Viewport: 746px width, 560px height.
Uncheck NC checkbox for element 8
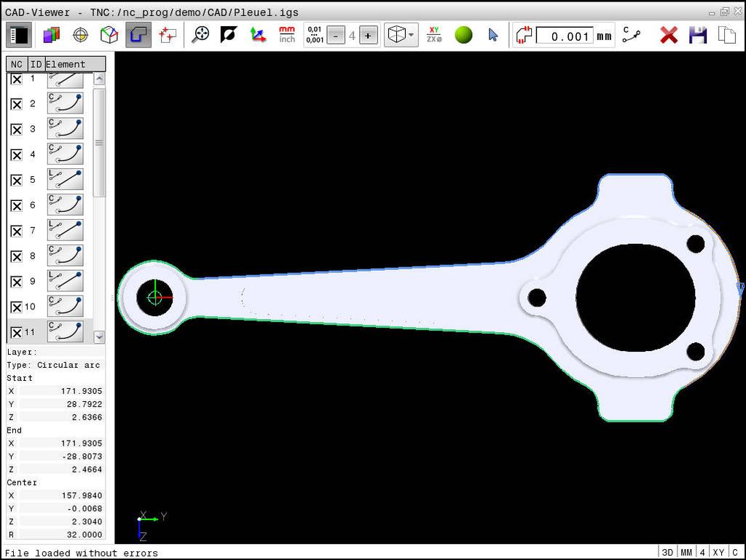16,257
